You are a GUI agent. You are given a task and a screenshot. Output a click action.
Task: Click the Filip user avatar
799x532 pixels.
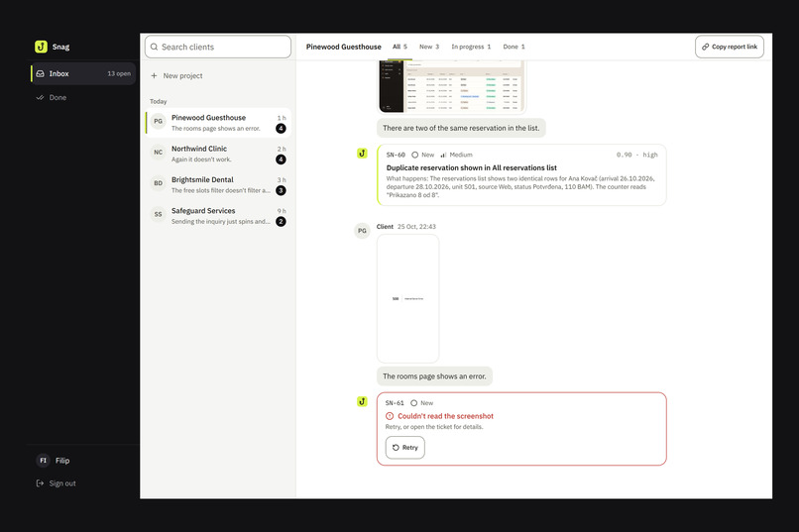[43, 461]
